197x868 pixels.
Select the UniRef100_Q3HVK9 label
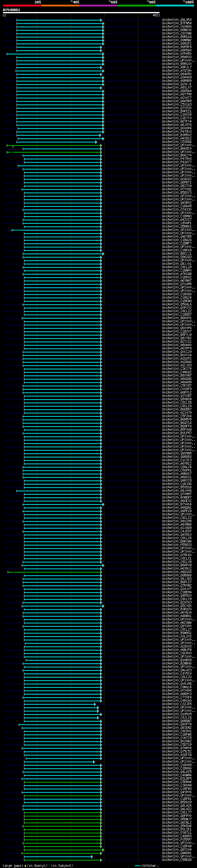pos(176,77)
